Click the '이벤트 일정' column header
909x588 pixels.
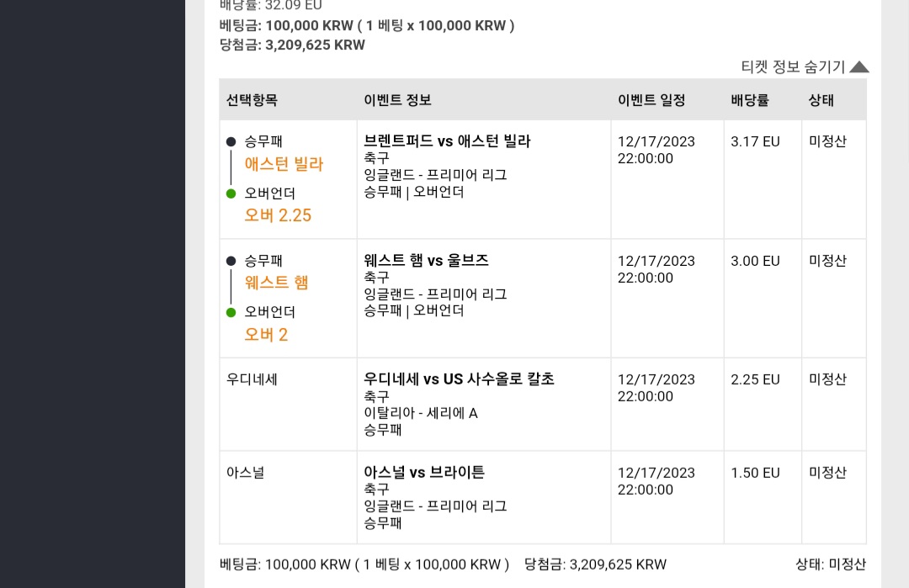pos(651,100)
